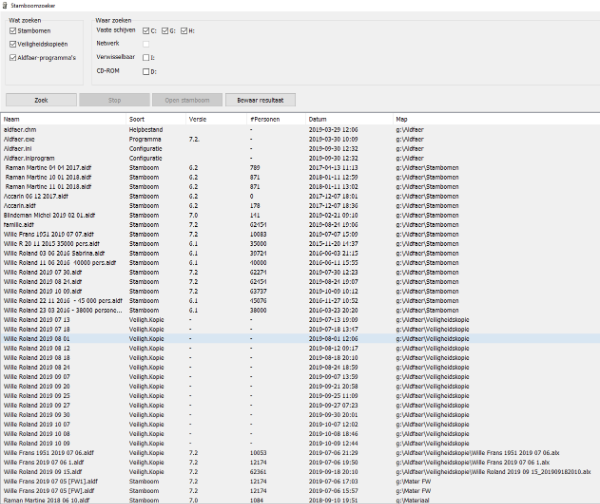This screenshot has width=600, height=504.
Task: Click the Bewaar resultaat button
Action: (x=260, y=100)
